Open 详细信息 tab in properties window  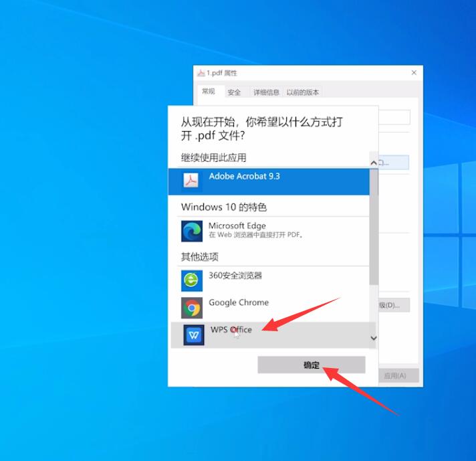coord(266,92)
